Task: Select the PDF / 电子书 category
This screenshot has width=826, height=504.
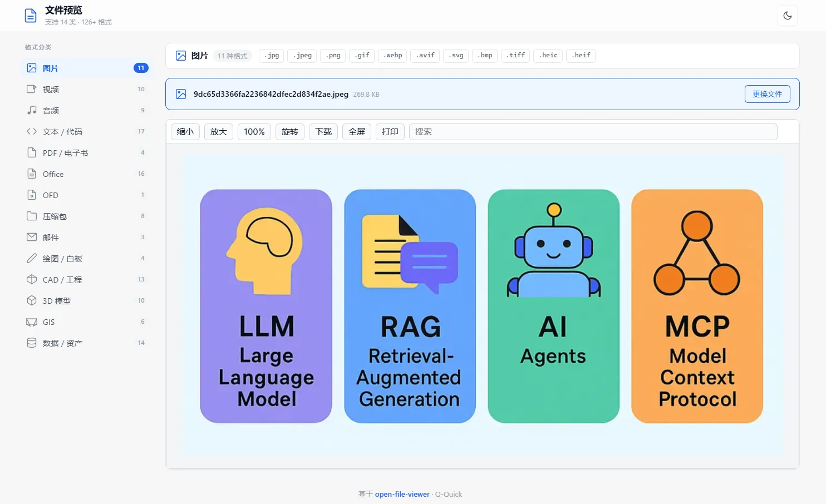Action: click(87, 152)
